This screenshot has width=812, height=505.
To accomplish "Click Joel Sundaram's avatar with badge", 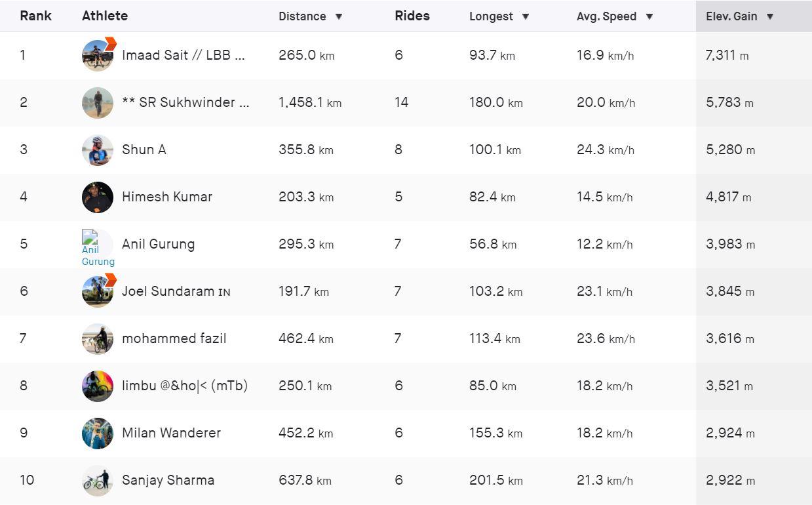I will coord(98,292).
